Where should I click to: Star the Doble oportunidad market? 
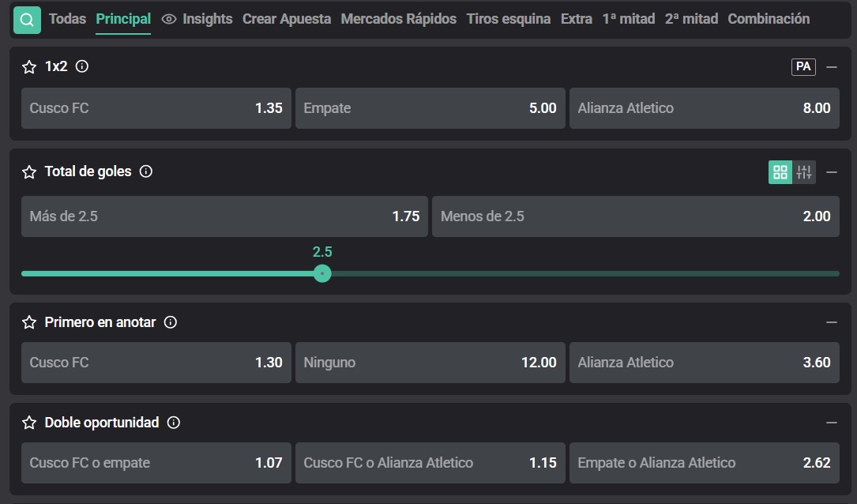tap(29, 423)
